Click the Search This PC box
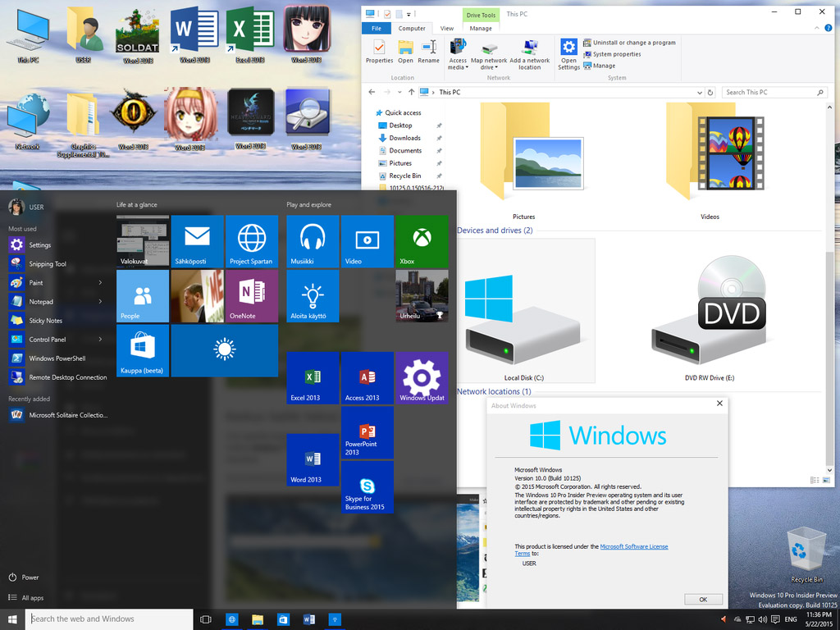 point(774,92)
